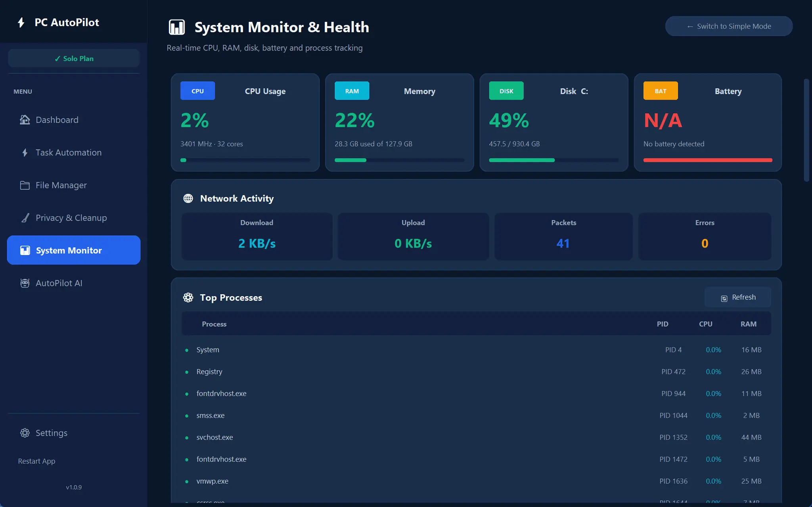Click the System Monitor sidebar icon
This screenshot has width=812, height=507.
[25, 250]
